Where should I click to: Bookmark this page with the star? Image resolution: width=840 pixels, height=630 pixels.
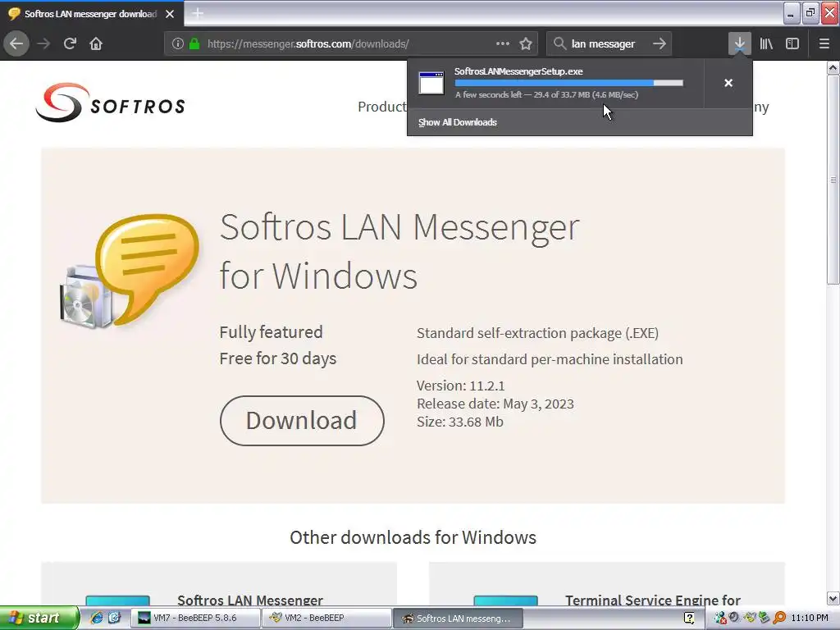(x=526, y=44)
